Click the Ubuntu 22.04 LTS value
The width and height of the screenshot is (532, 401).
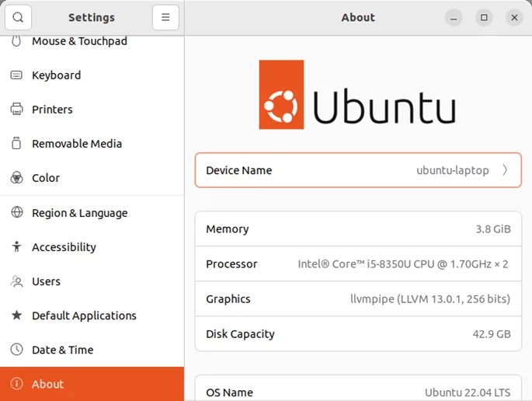point(468,392)
